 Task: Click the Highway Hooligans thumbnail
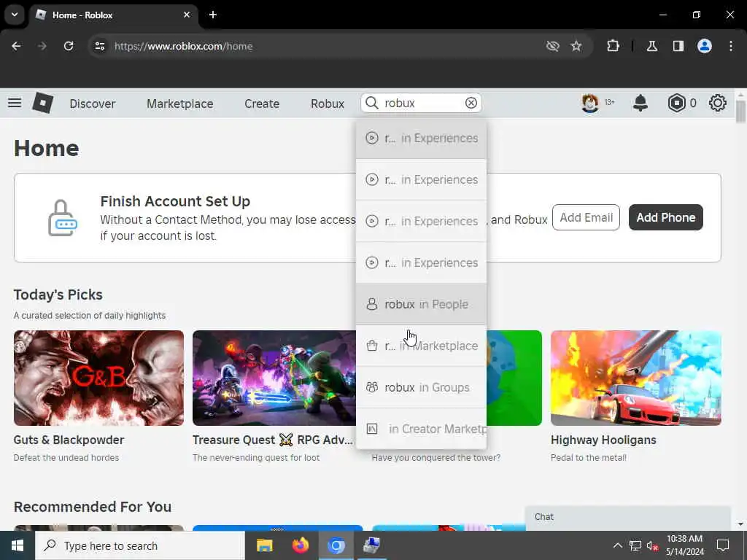point(636,378)
